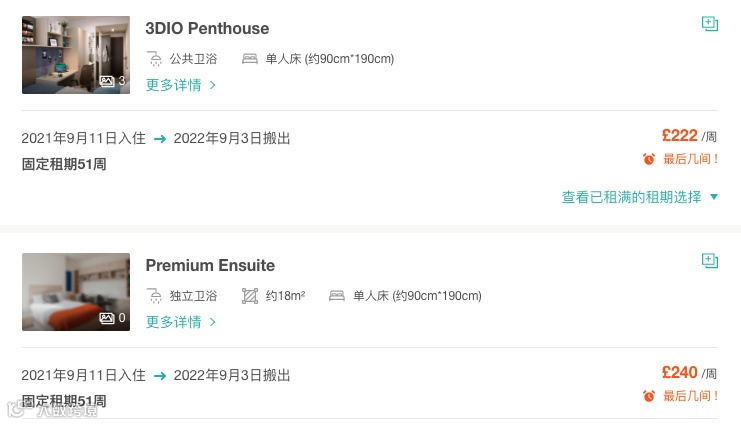This screenshot has height=424, width=741.
Task: Click compare icon for Premium Ensuite
Action: click(709, 261)
